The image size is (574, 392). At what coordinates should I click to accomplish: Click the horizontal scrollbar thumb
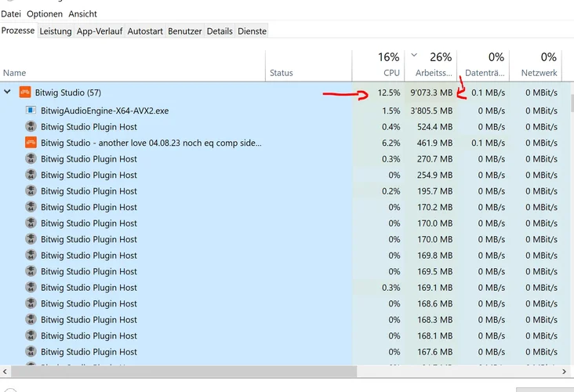click(183, 372)
